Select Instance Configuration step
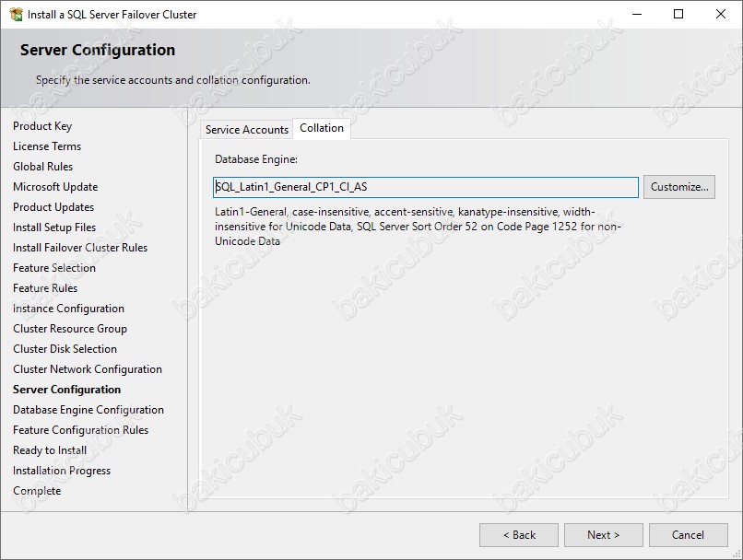The height and width of the screenshot is (560, 743). [68, 309]
